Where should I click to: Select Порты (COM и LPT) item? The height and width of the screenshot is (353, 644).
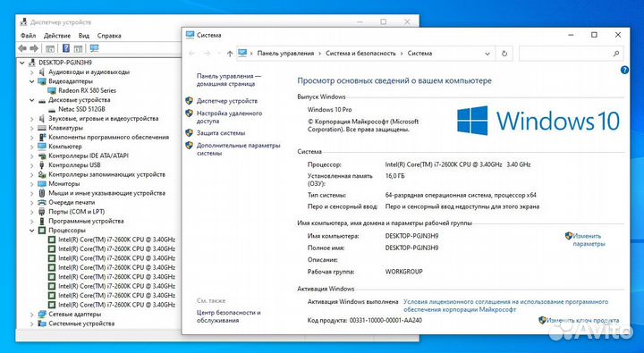point(76,212)
